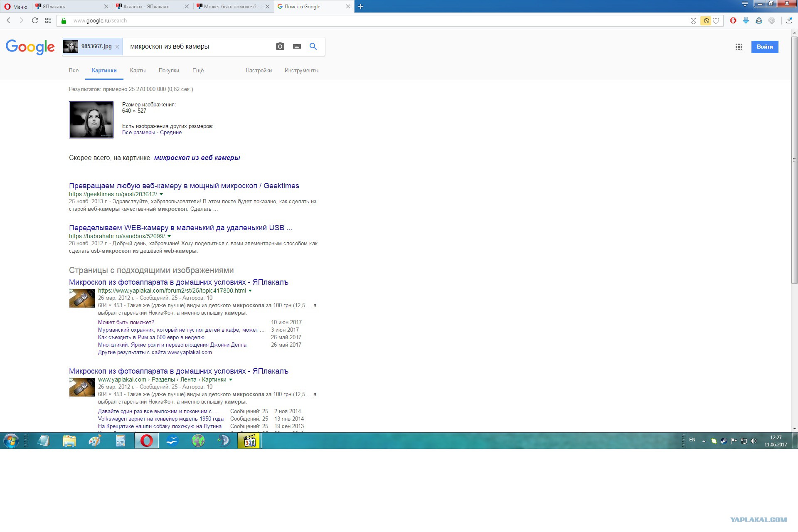Click the search text field

click(x=199, y=47)
